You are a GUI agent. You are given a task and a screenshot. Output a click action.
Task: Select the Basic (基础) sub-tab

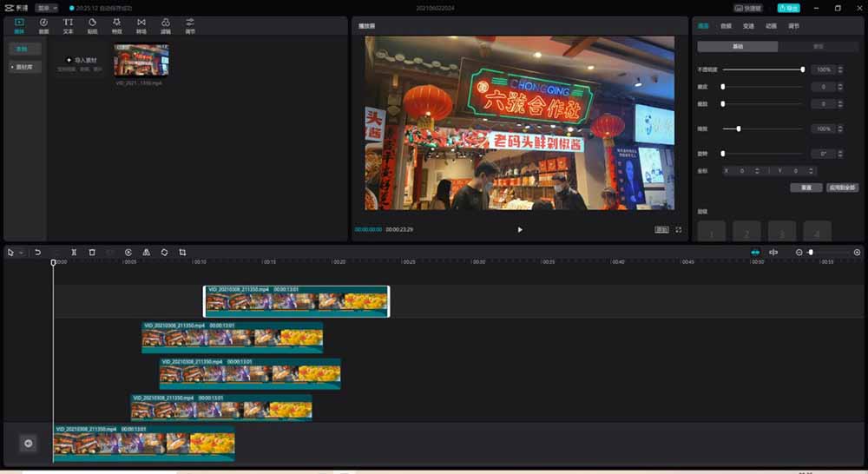(737, 47)
